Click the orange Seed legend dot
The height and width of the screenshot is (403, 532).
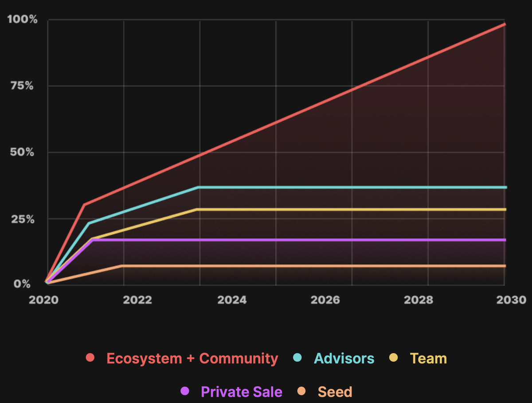(301, 391)
